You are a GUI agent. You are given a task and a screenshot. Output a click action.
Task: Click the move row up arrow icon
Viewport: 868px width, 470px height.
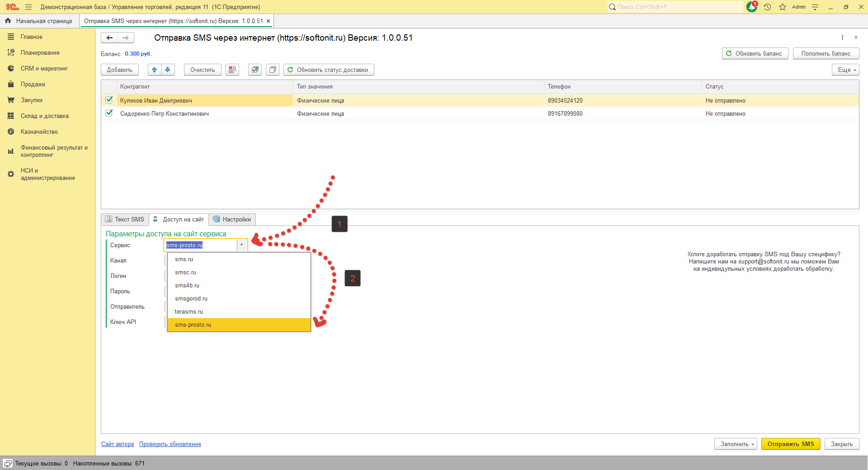(155, 70)
